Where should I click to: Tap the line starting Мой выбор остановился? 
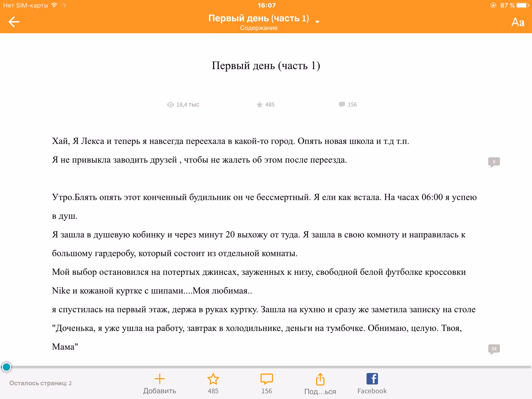(x=259, y=272)
